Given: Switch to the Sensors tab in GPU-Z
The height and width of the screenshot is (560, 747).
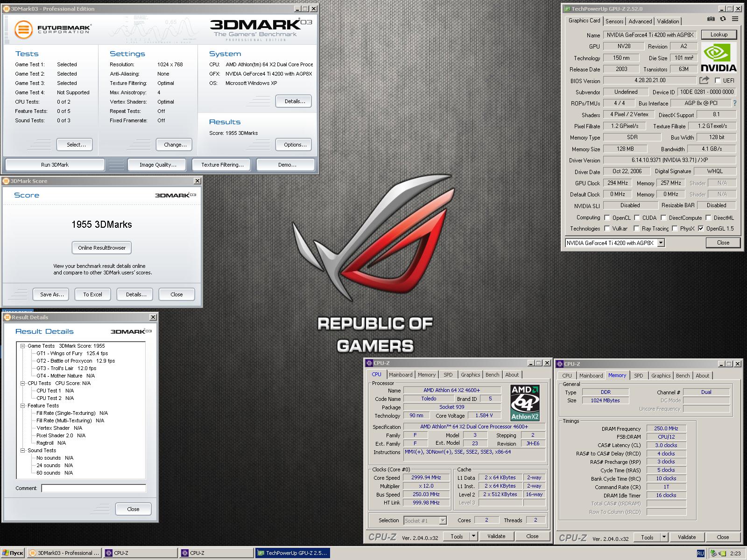Looking at the screenshot, I should (614, 21).
